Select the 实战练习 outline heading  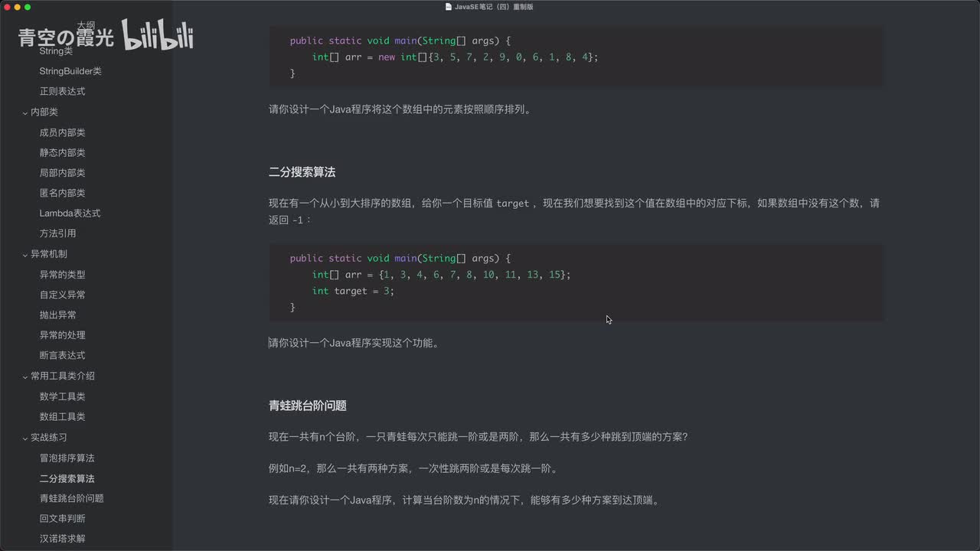coord(49,438)
